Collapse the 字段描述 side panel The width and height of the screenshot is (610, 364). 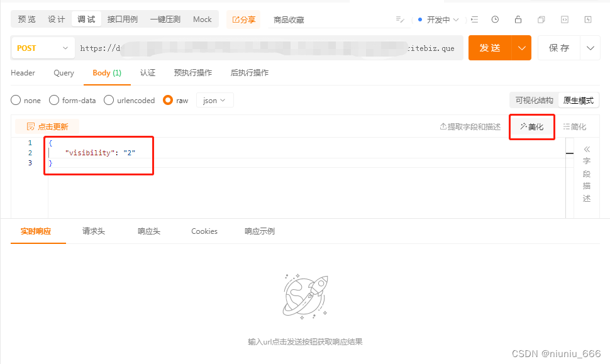[587, 149]
